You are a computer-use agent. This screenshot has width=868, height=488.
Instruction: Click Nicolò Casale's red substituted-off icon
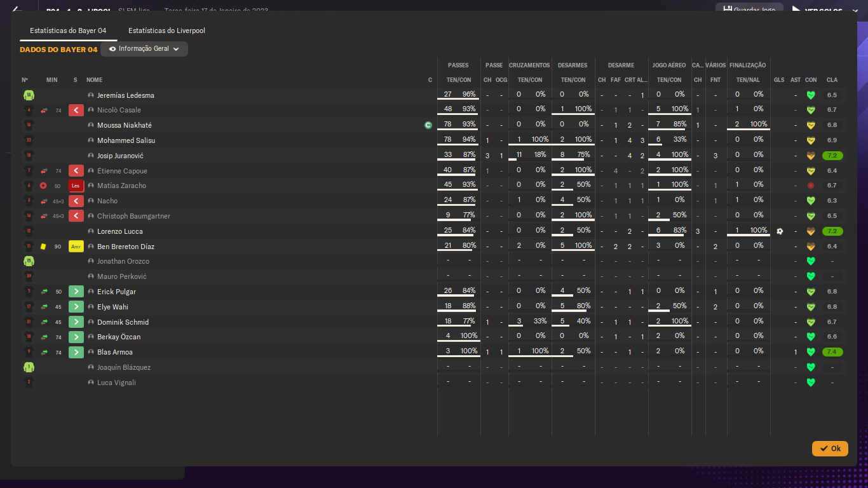(76, 111)
